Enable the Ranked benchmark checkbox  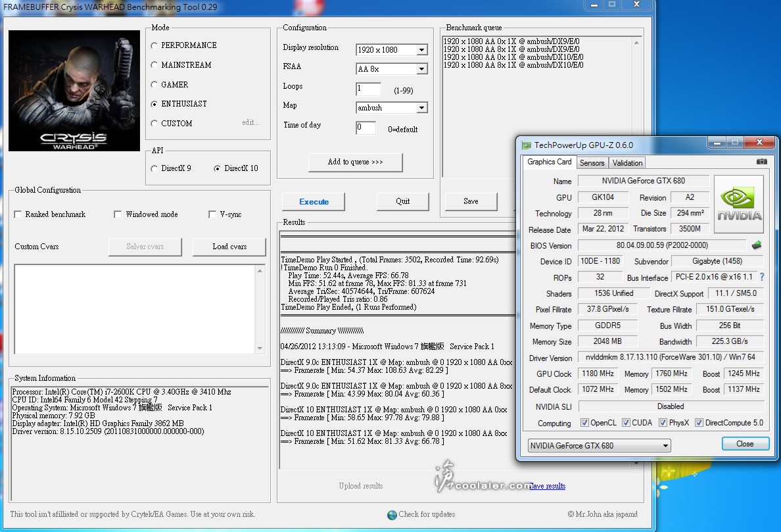pos(18,214)
